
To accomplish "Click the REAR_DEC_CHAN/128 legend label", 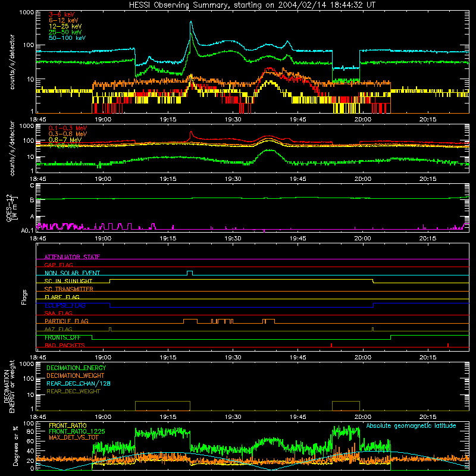I will (x=79, y=383).
